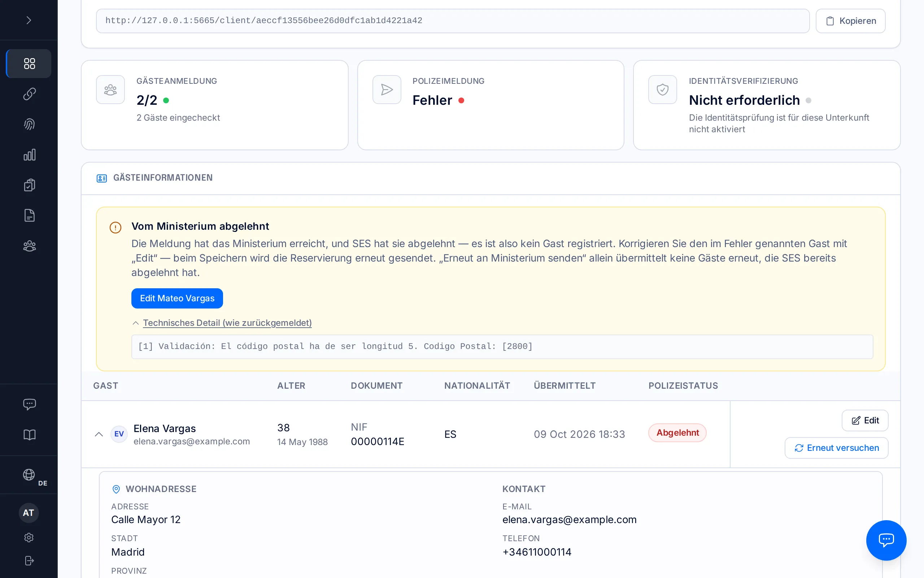Click the orange warning icon in alert
The image size is (924, 578).
(115, 228)
